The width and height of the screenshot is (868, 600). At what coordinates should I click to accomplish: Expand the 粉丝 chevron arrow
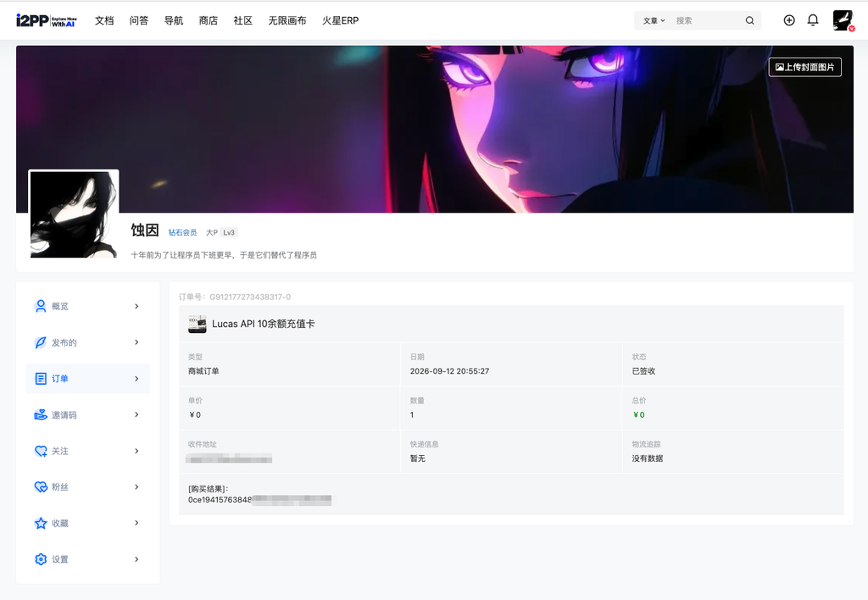[x=136, y=487]
